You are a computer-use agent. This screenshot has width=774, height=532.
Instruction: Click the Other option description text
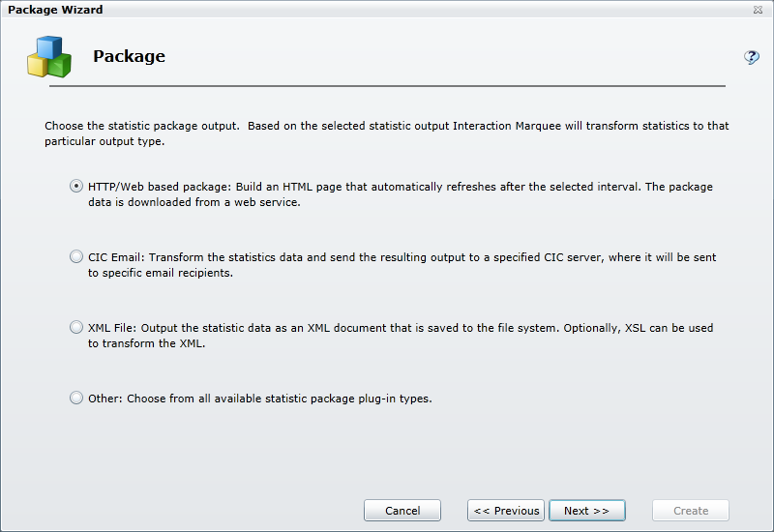[259, 399]
